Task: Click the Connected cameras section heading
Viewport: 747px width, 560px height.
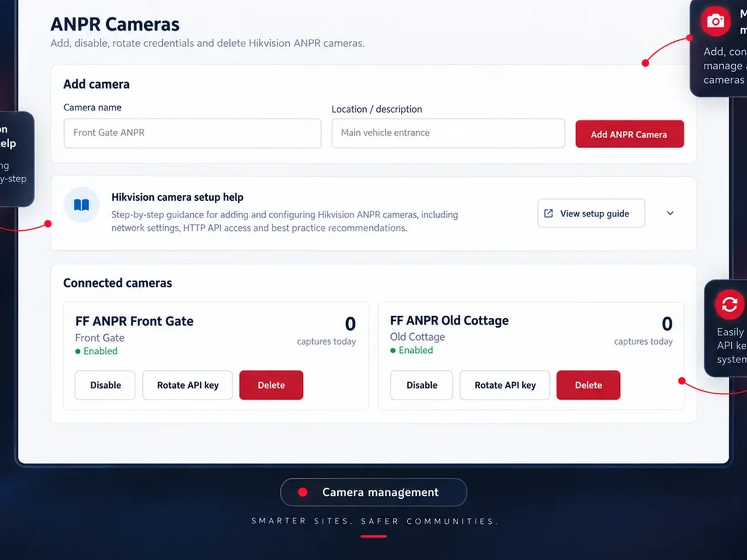Action: (x=118, y=283)
